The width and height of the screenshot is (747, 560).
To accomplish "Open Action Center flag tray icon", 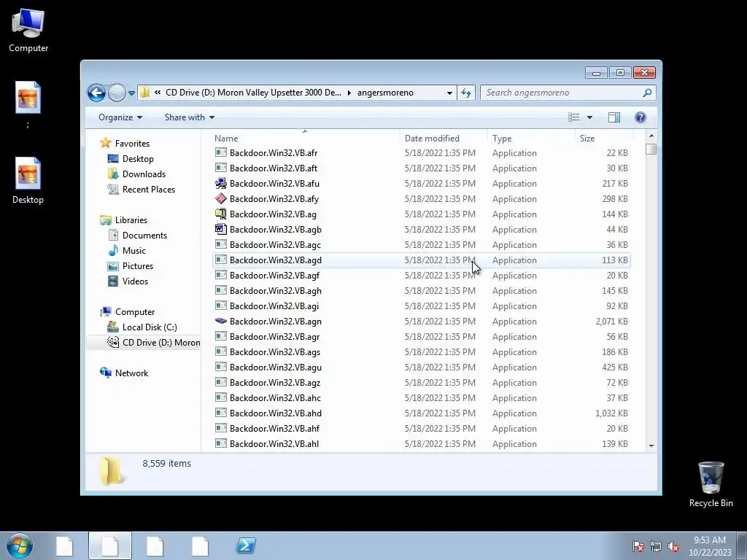I will coord(638,547).
